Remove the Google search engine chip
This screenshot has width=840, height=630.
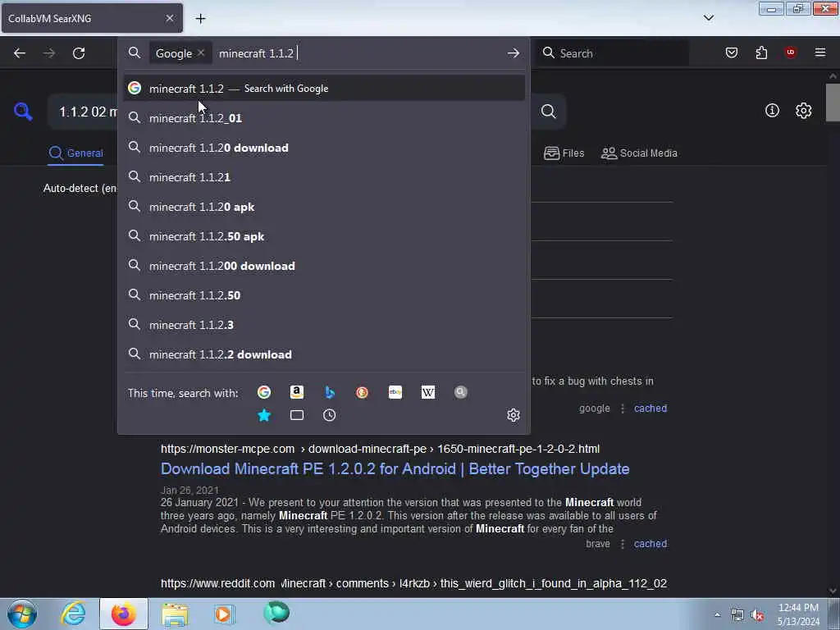[x=201, y=52]
